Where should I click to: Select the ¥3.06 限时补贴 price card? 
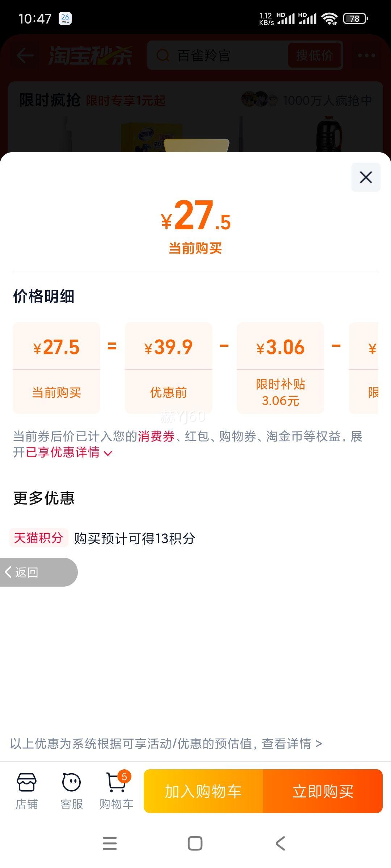click(281, 368)
